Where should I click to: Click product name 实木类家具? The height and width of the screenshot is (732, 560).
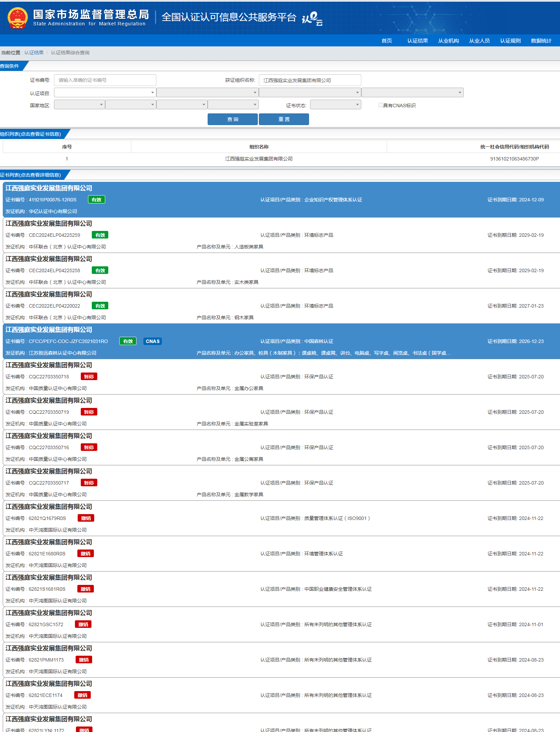click(246, 282)
